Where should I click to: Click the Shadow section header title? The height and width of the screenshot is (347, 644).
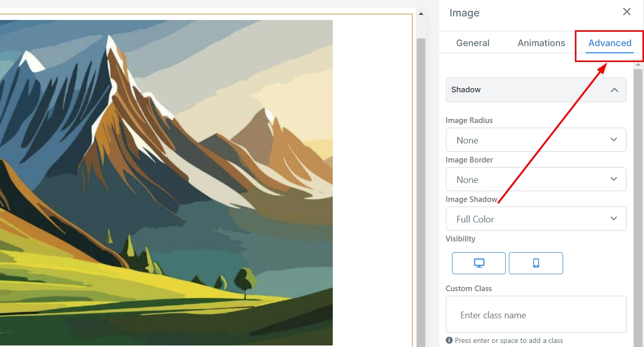(466, 90)
